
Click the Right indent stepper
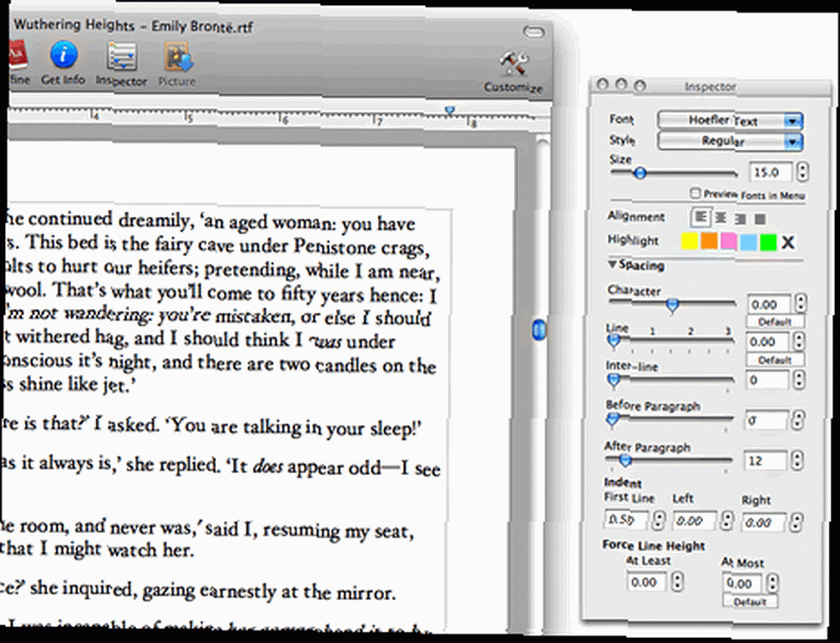pos(796,522)
